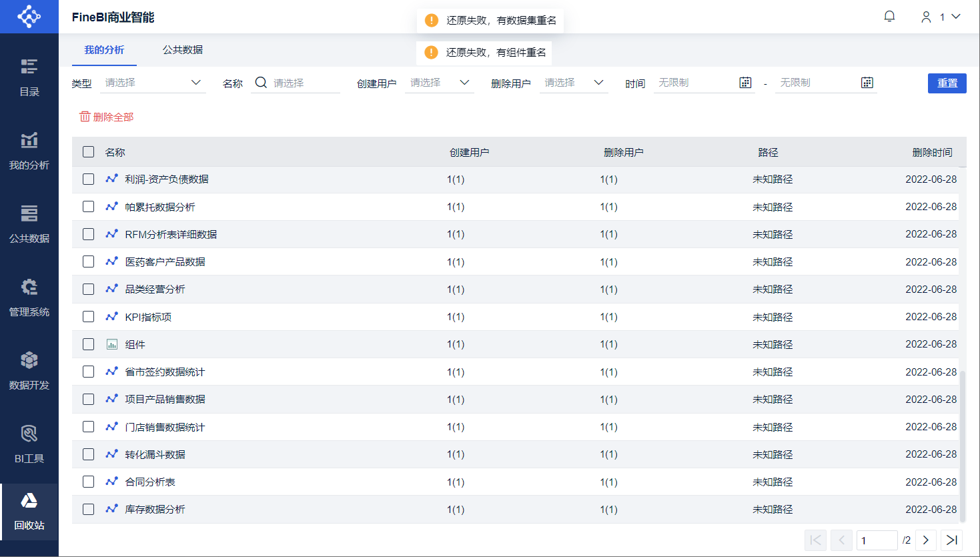Select the 我的分析 tab
The image size is (980, 557).
104,50
